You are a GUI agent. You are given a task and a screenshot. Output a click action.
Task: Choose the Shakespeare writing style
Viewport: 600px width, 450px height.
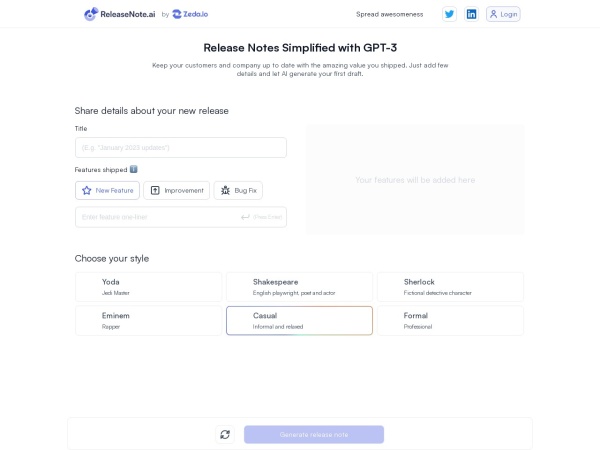[299, 287]
